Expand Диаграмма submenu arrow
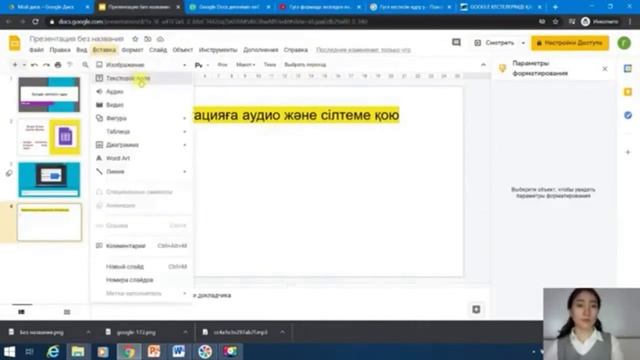This screenshot has width=640, height=360. tap(184, 145)
